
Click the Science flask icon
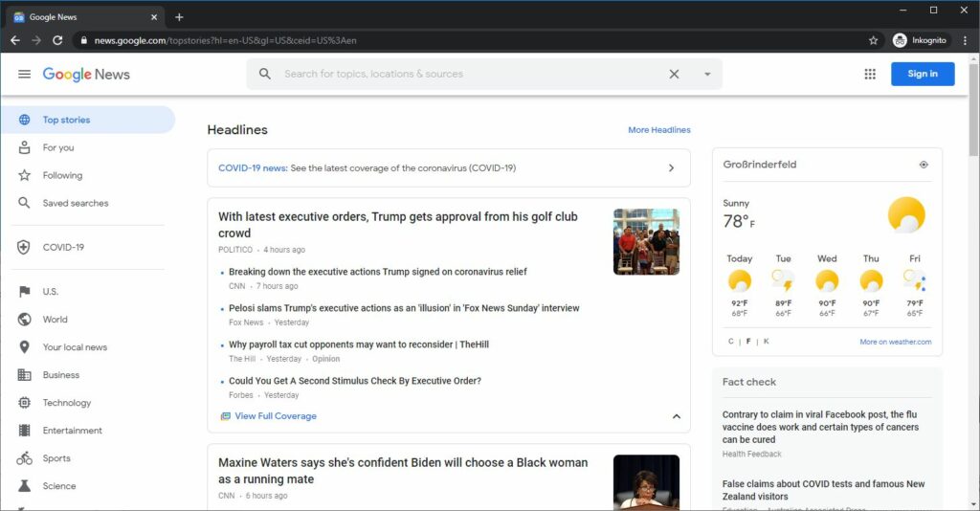point(24,486)
